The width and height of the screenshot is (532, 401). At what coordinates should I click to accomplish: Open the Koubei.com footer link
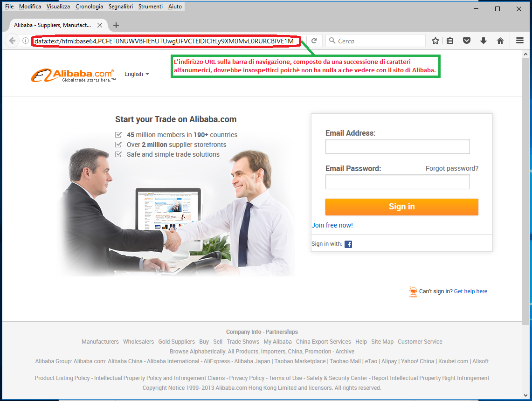453,361
